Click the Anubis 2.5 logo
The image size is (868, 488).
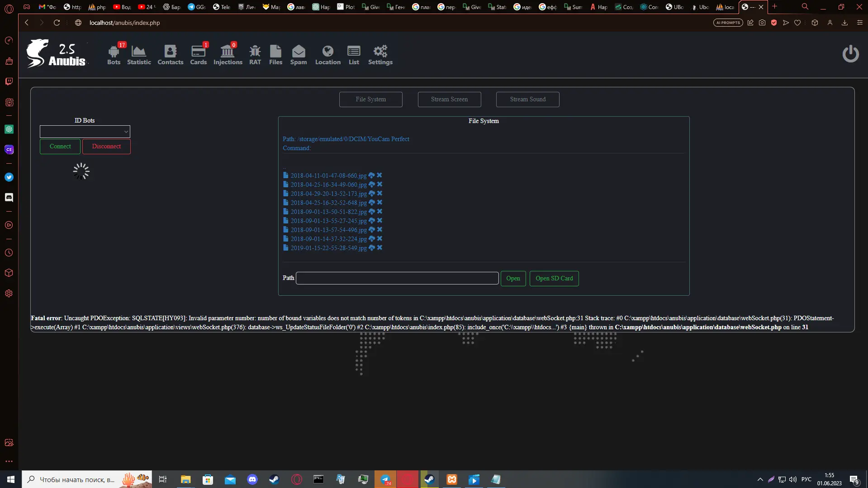tap(56, 54)
